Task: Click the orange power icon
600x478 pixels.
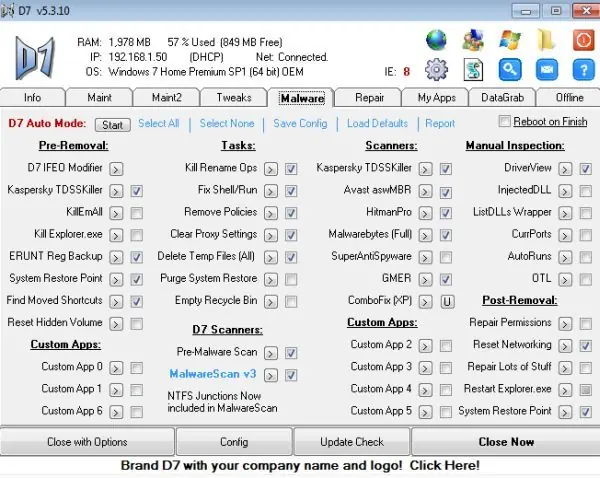Action: pos(583,40)
